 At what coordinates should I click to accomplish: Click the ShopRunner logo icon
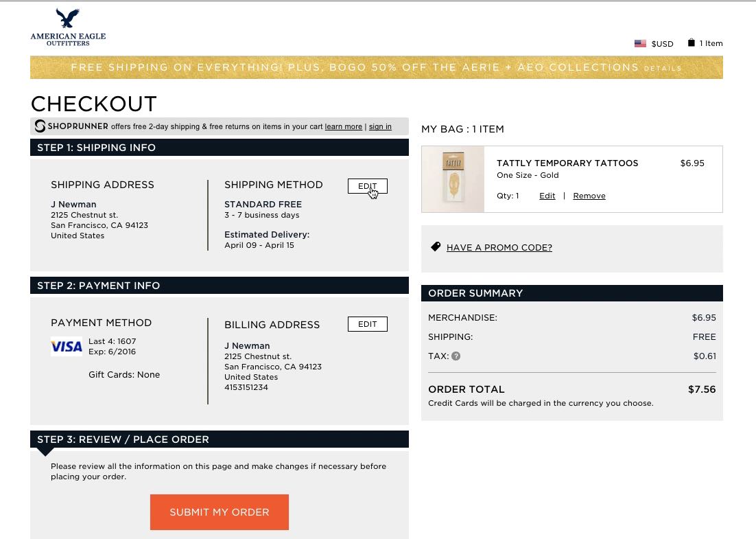coord(40,126)
